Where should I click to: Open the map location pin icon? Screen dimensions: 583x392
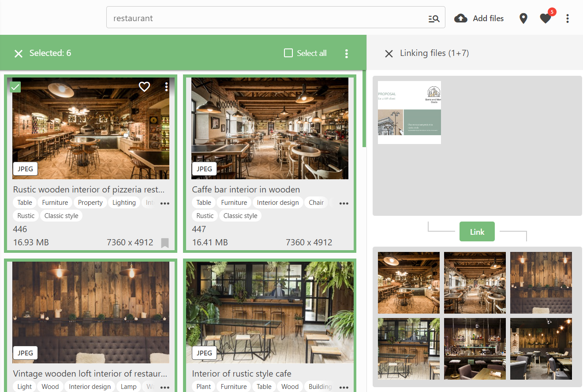[x=523, y=18]
